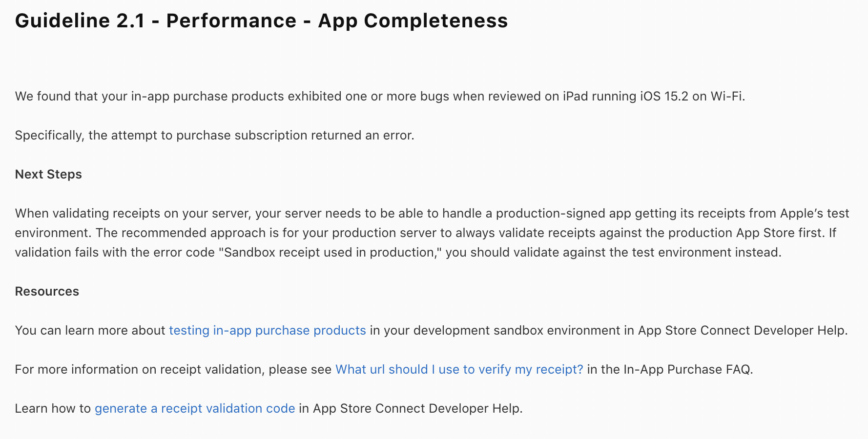Click the words 'Learn how to' before the link
The image size is (868, 439).
click(x=53, y=408)
